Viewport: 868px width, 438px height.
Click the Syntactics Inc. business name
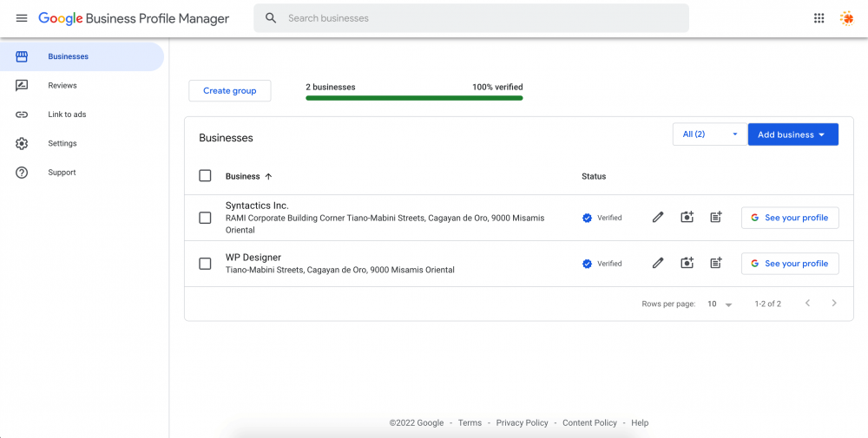[257, 206]
